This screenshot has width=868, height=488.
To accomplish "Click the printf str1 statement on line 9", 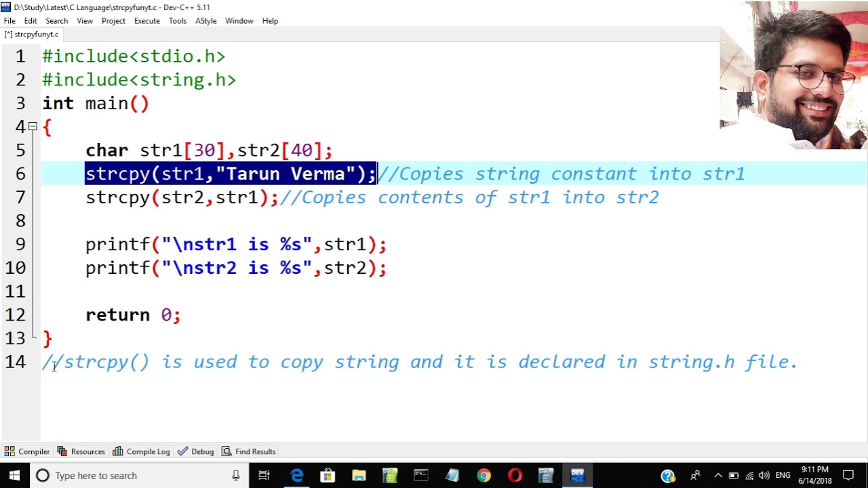I will pos(236,245).
